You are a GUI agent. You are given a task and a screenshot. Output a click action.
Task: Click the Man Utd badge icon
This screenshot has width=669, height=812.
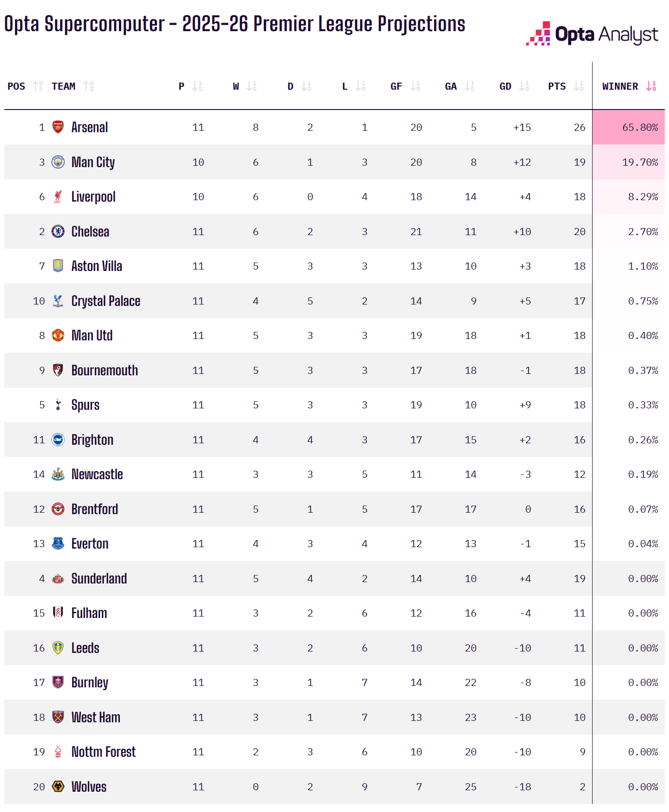click(58, 336)
